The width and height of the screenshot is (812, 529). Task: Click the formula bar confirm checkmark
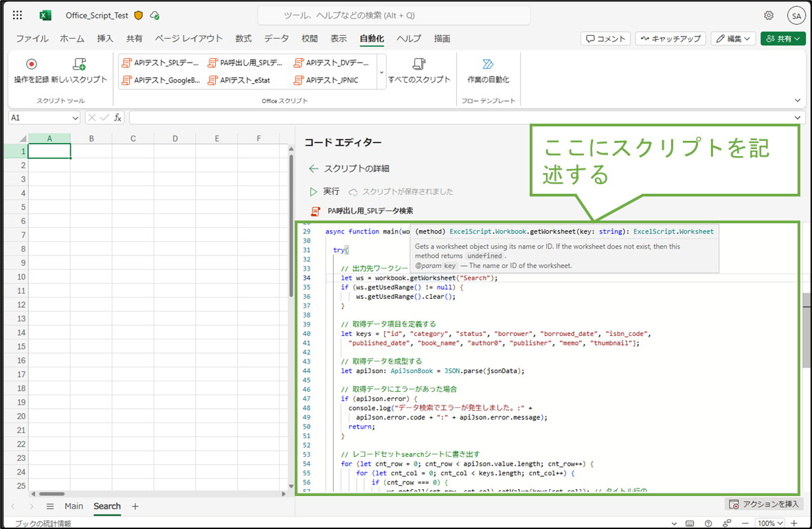pyautogui.click(x=104, y=117)
